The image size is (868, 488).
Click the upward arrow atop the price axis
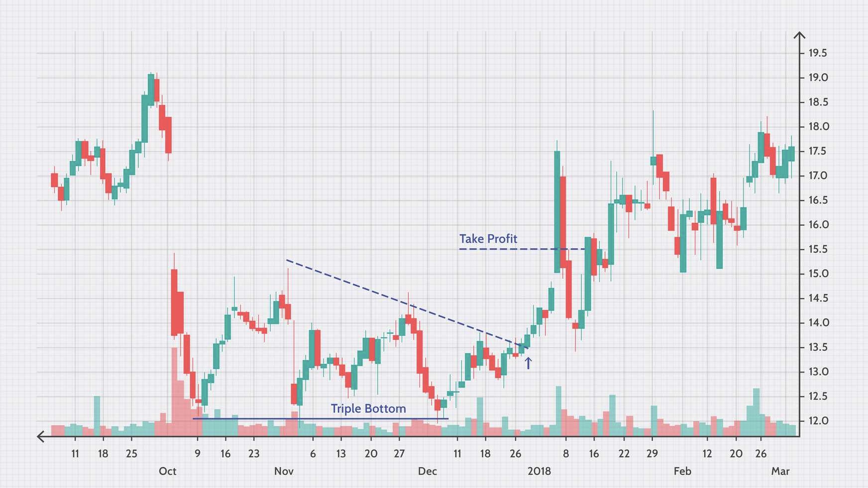[x=799, y=36]
